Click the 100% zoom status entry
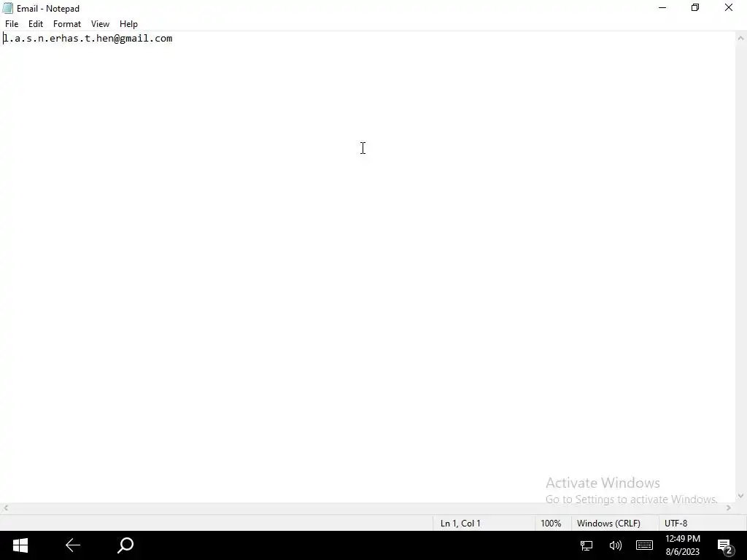This screenshot has width=747, height=560. coord(551,524)
